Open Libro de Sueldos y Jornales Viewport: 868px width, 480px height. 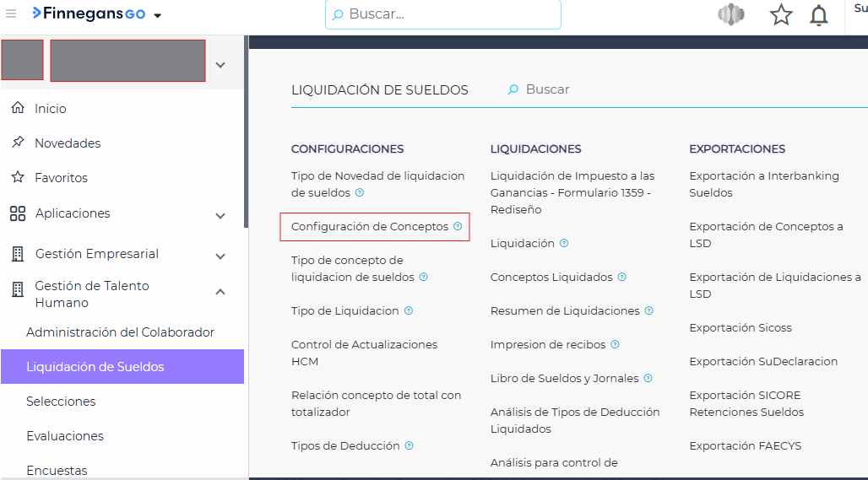point(564,379)
